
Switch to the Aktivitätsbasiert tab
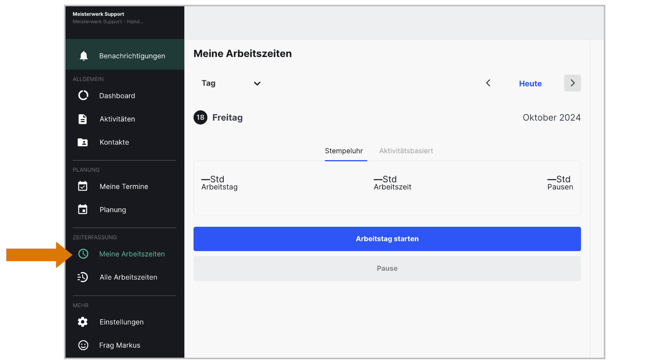pos(406,151)
